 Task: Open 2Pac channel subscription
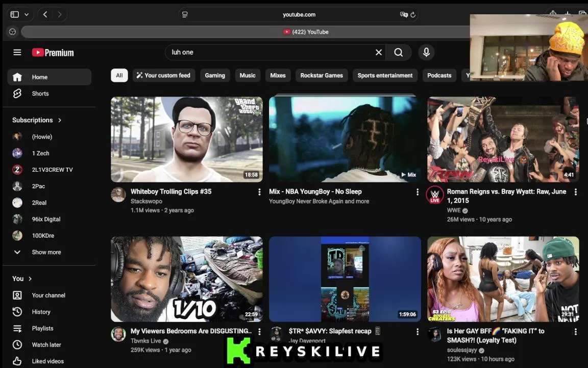point(49,186)
